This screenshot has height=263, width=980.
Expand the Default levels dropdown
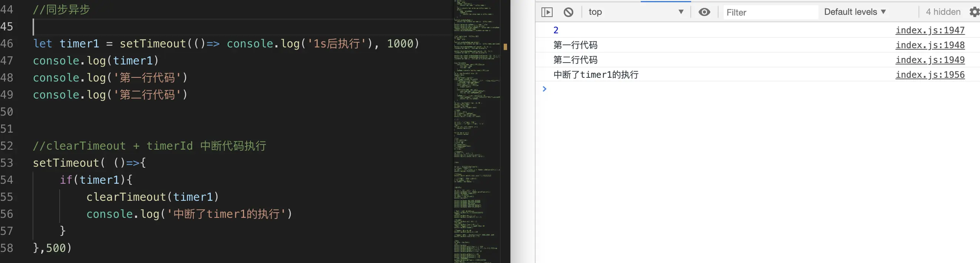point(855,12)
